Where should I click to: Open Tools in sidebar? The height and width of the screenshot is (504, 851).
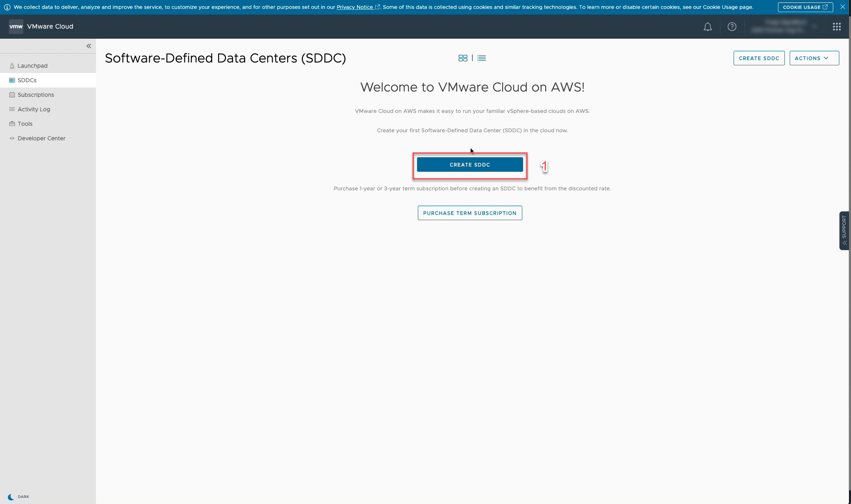48,124
